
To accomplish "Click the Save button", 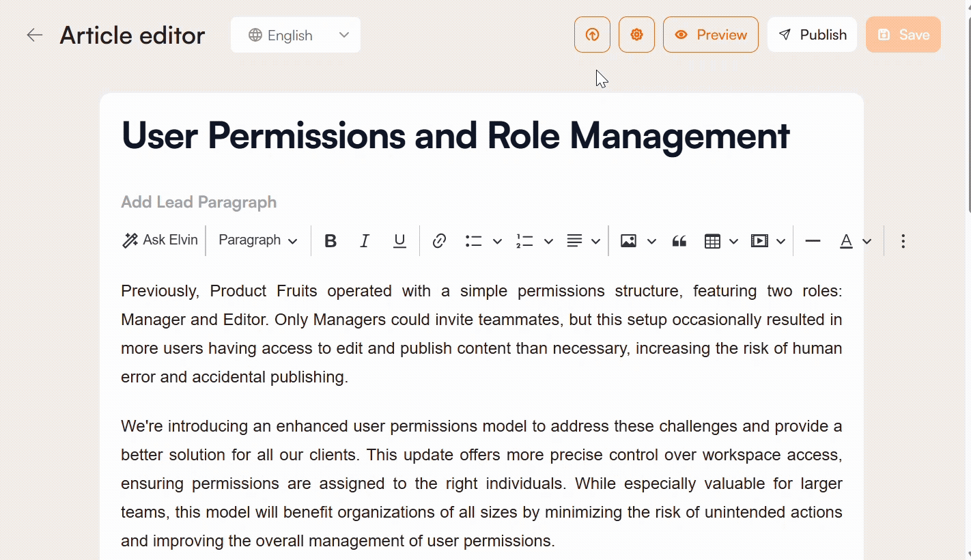I will pos(903,35).
